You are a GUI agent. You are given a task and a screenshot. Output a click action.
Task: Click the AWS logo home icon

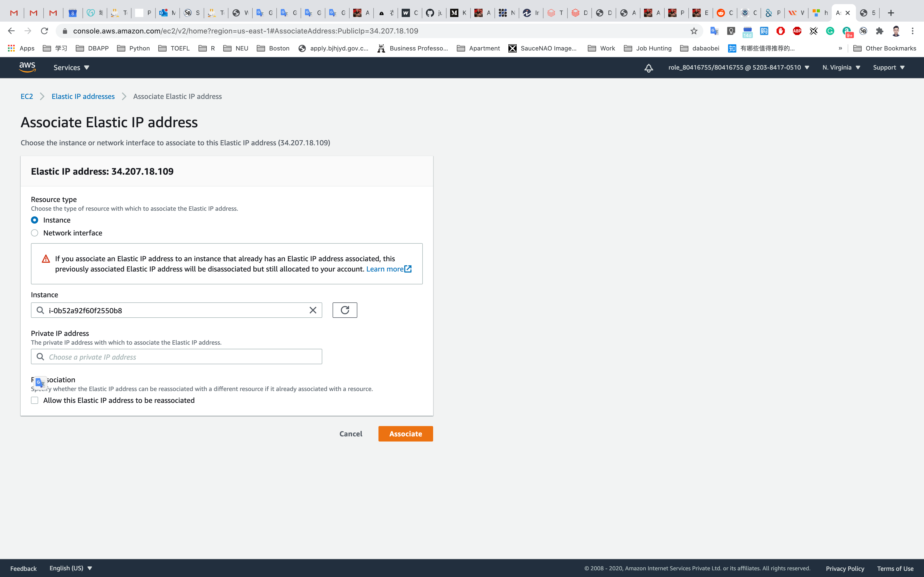28,67
